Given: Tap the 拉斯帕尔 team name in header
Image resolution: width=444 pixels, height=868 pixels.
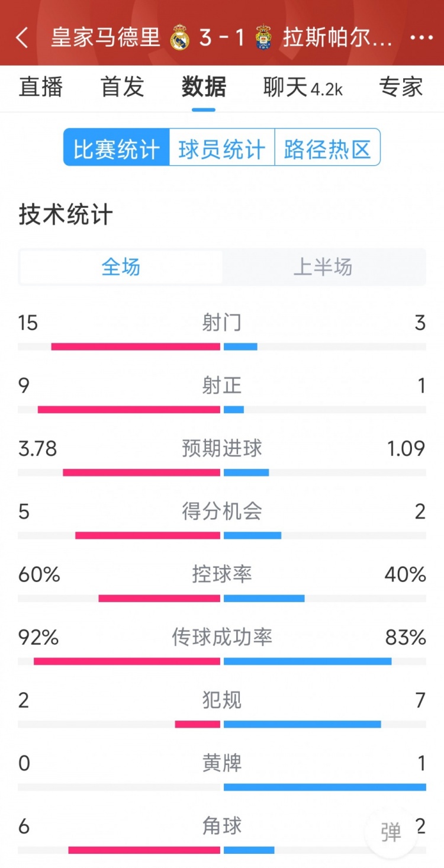Looking at the screenshot, I should (x=337, y=38).
